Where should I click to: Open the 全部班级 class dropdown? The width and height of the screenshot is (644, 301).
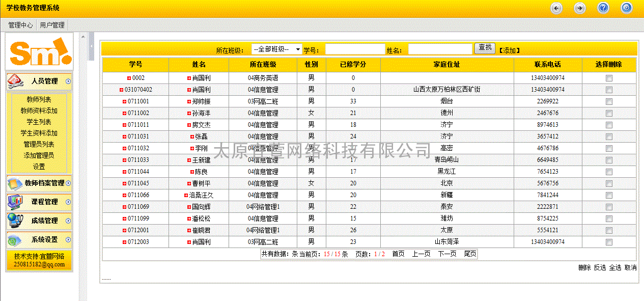point(276,49)
